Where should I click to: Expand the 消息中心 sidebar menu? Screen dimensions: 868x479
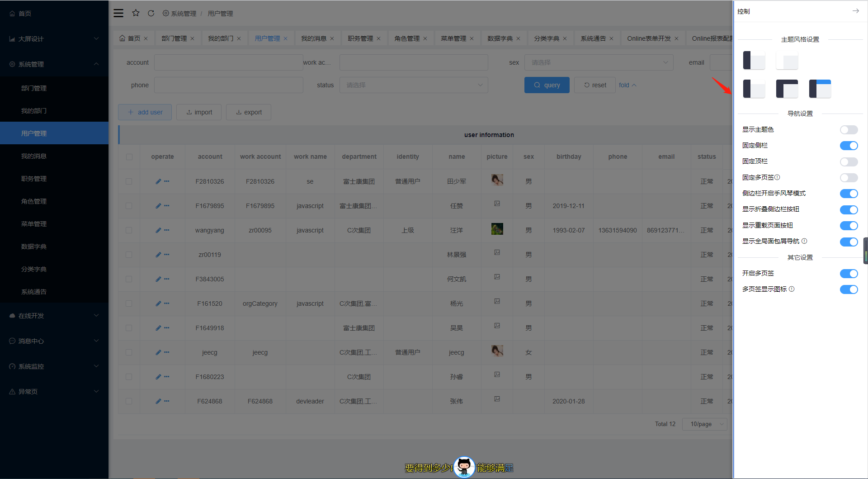(54, 341)
